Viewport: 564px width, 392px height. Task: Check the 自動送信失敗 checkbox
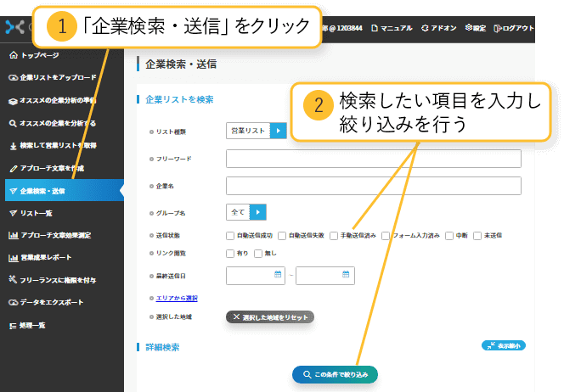pos(282,236)
